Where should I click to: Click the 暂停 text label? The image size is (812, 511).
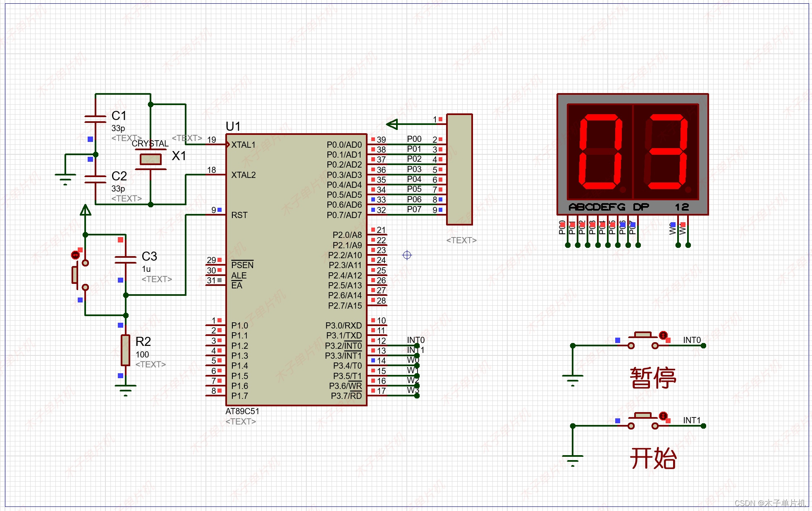[x=653, y=378]
